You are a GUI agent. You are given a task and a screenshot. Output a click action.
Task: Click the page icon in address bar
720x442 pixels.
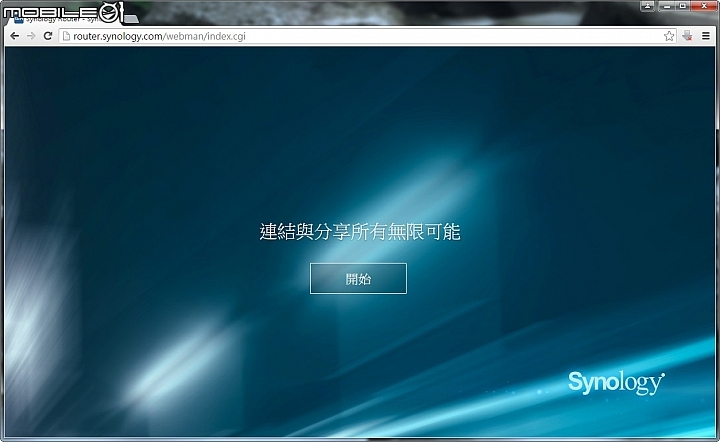tap(66, 36)
